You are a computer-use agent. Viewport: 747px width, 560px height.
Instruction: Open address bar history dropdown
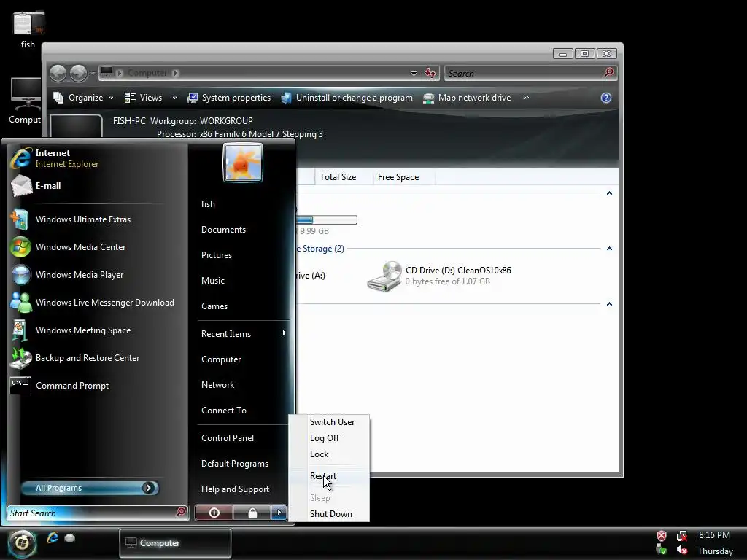point(414,74)
